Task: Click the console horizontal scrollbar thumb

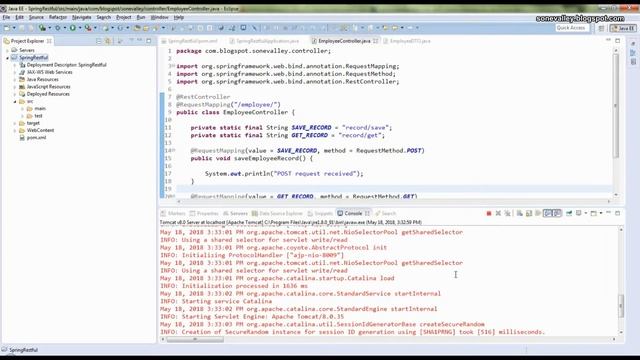Action: [x=195, y=339]
